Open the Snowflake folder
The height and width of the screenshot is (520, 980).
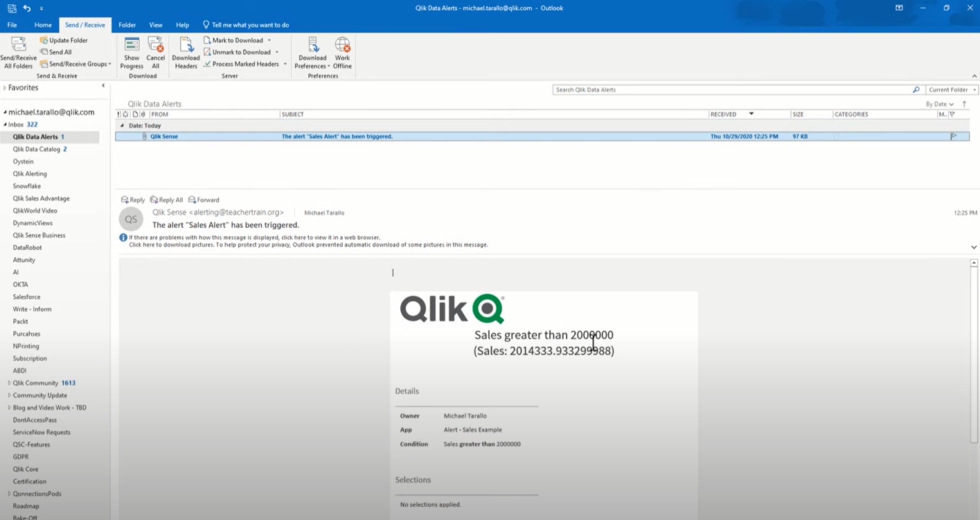27,186
